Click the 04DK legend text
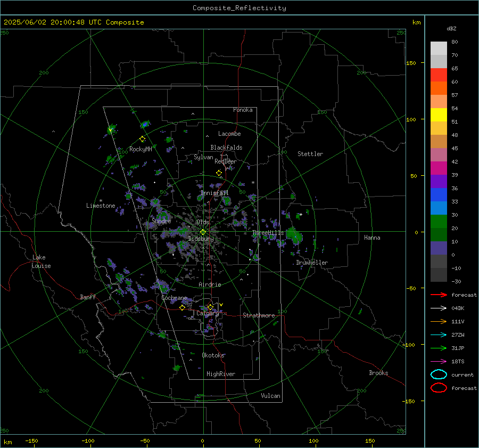Viewport: 479px width, 448px height. pyautogui.click(x=458, y=308)
